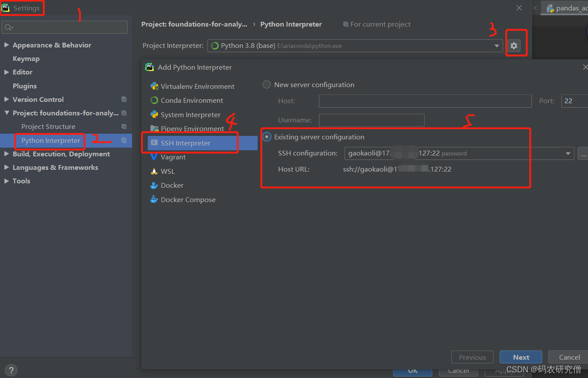This screenshot has width=588, height=378.
Task: Click the Host URL ssh address text
Action: point(397,169)
